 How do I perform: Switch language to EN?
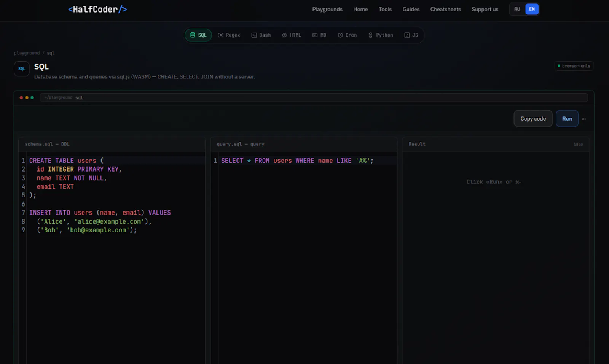coord(532,9)
